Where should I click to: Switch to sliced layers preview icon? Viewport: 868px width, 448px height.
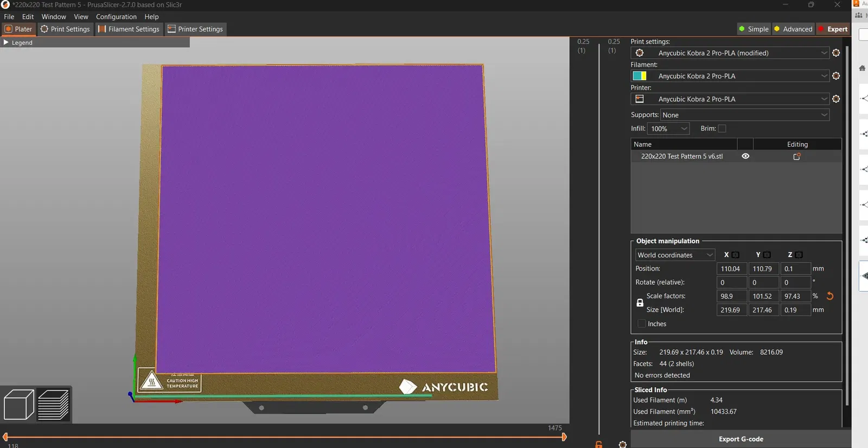pos(53,405)
